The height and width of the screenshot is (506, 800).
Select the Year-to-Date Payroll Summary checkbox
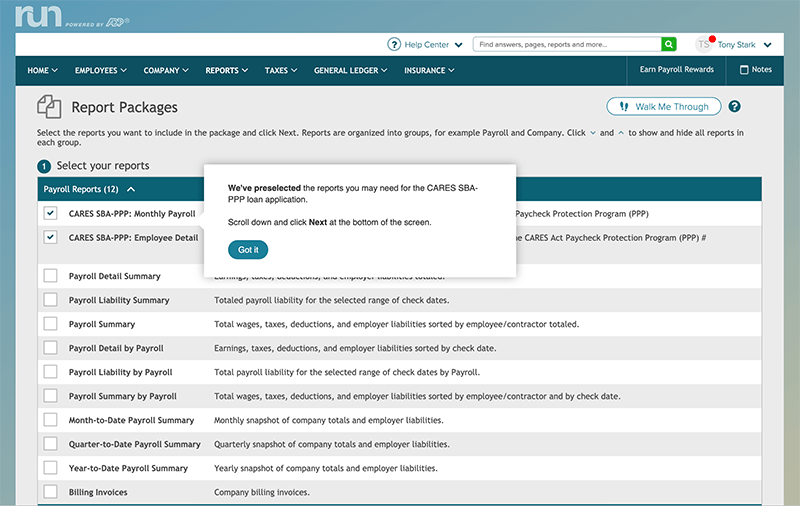pyautogui.click(x=50, y=468)
